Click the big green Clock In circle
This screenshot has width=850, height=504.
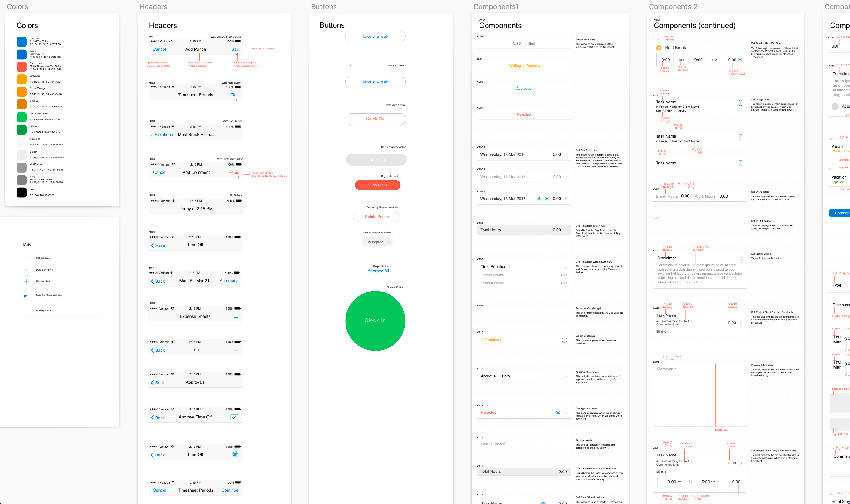coord(375,320)
